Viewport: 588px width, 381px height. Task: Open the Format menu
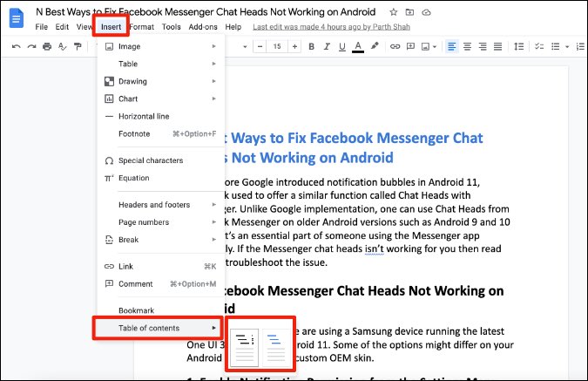pyautogui.click(x=142, y=27)
